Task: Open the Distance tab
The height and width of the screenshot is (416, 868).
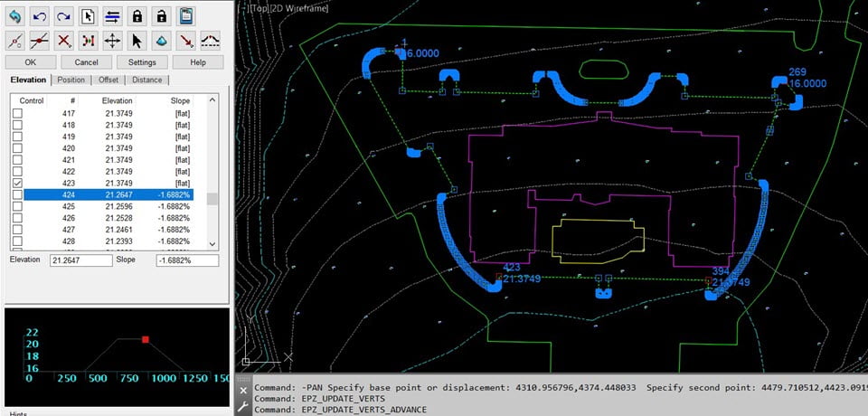Action: point(146,80)
